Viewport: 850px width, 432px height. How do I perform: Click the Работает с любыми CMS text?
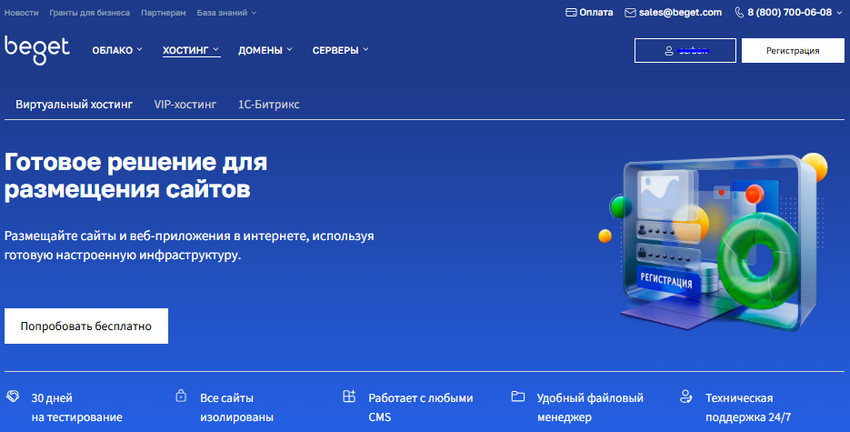tap(421, 408)
